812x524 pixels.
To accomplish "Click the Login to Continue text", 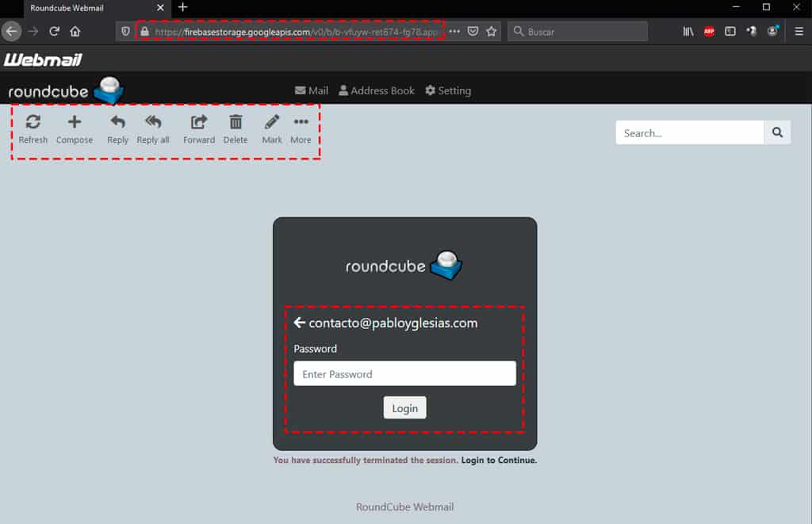I will tap(499, 461).
